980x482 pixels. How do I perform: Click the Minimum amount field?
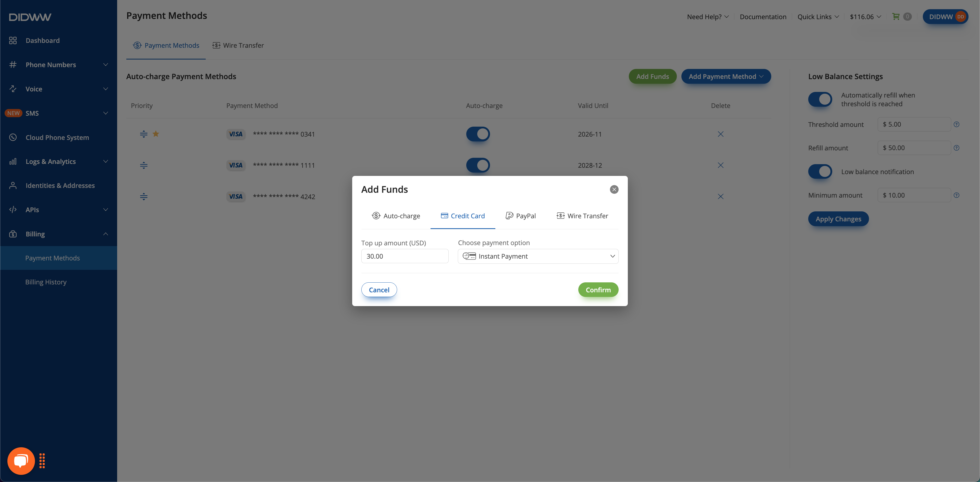coord(914,195)
